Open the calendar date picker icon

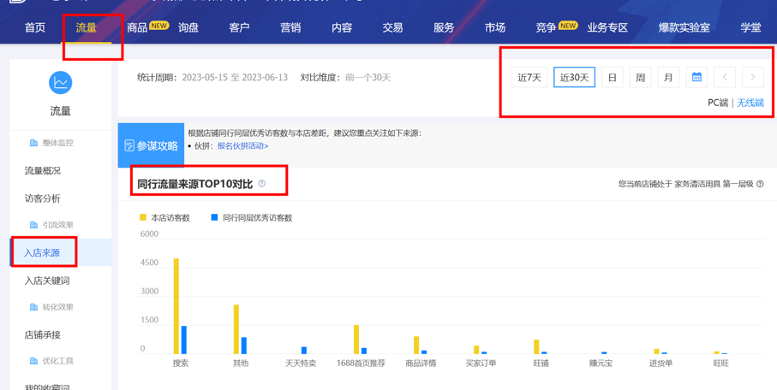coord(696,77)
